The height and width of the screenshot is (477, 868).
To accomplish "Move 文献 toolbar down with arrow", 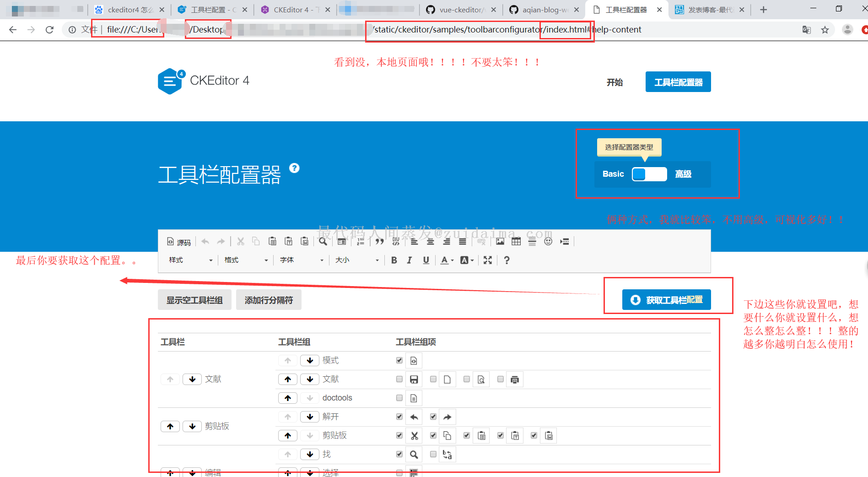I will coord(192,379).
